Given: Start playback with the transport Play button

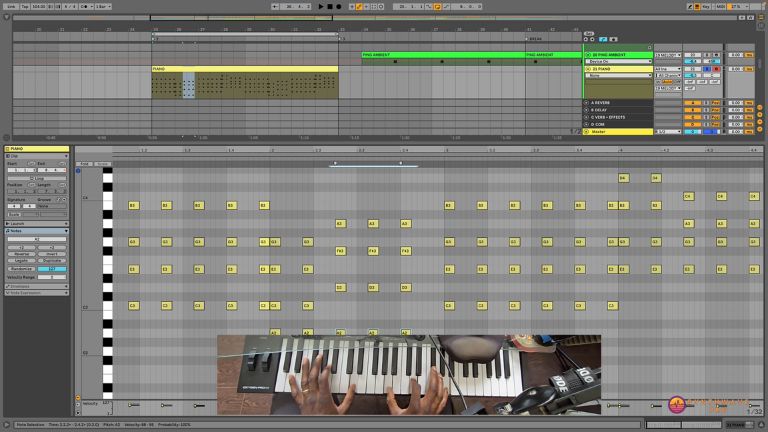Looking at the screenshot, I should (x=321, y=6).
